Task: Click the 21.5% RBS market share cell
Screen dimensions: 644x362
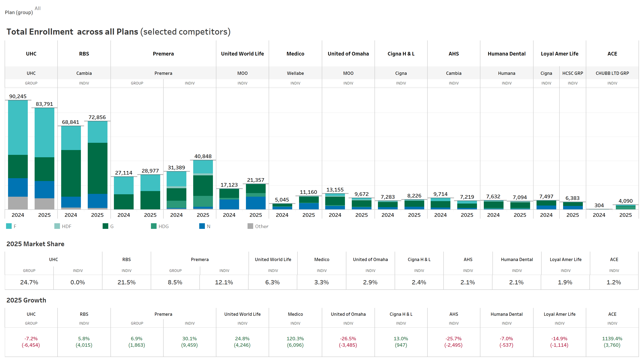Action: [127, 282]
